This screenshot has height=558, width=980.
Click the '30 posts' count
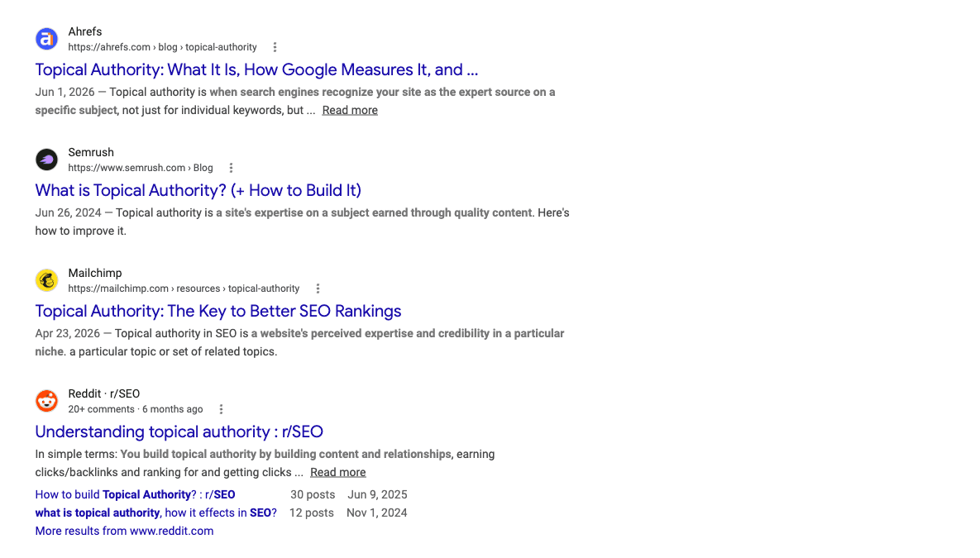pos(313,494)
